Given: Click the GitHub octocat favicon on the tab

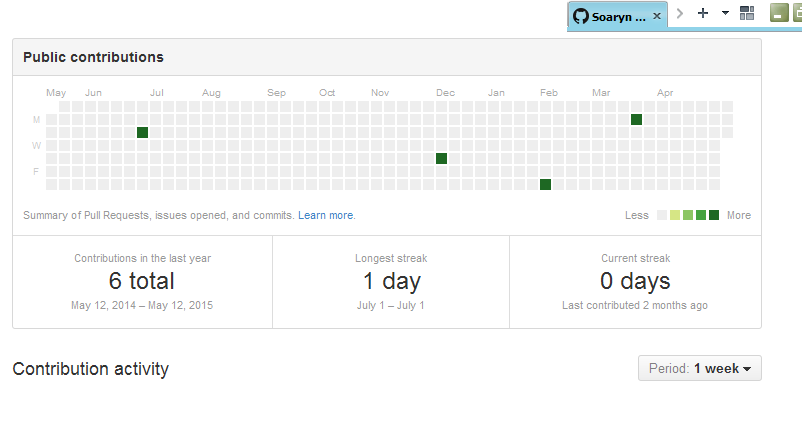Looking at the screenshot, I should 580,15.
